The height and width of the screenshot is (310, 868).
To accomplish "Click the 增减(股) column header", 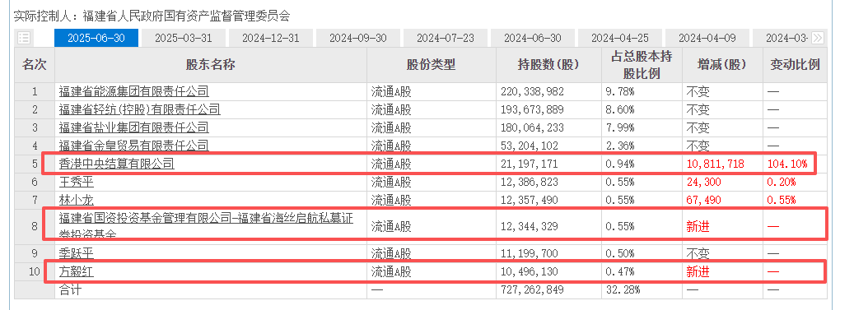I will [x=722, y=65].
